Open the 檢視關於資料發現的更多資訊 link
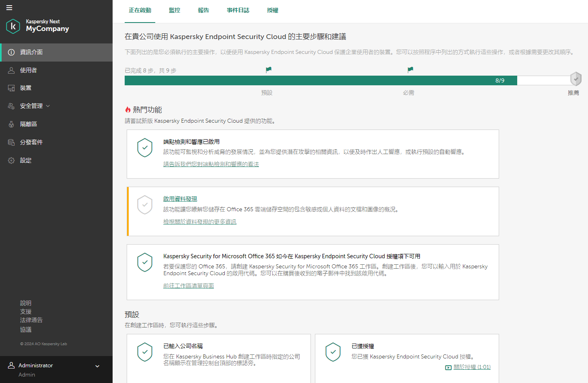 [200, 222]
